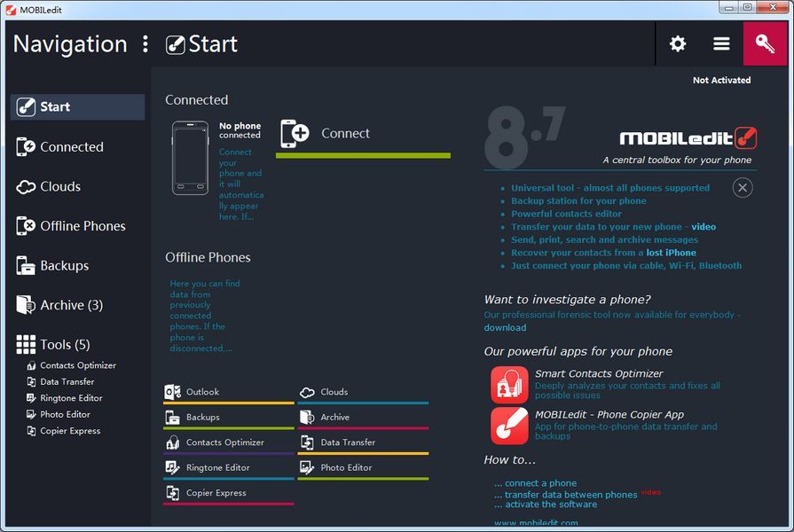Click the Offline Phones section heading

coord(208,258)
